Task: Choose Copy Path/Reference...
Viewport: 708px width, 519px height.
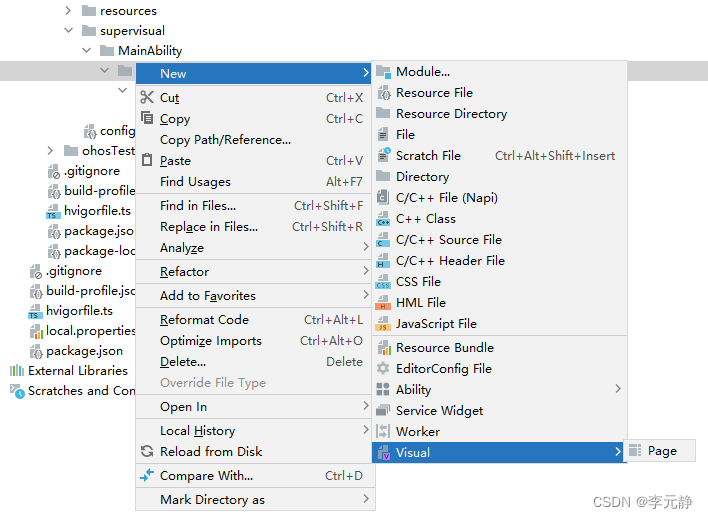Action: (254, 140)
